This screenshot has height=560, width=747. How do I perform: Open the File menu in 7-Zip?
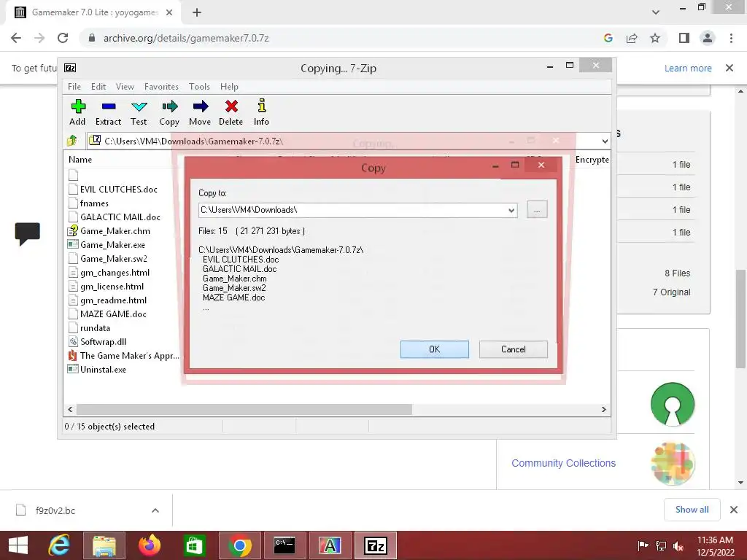coord(74,87)
